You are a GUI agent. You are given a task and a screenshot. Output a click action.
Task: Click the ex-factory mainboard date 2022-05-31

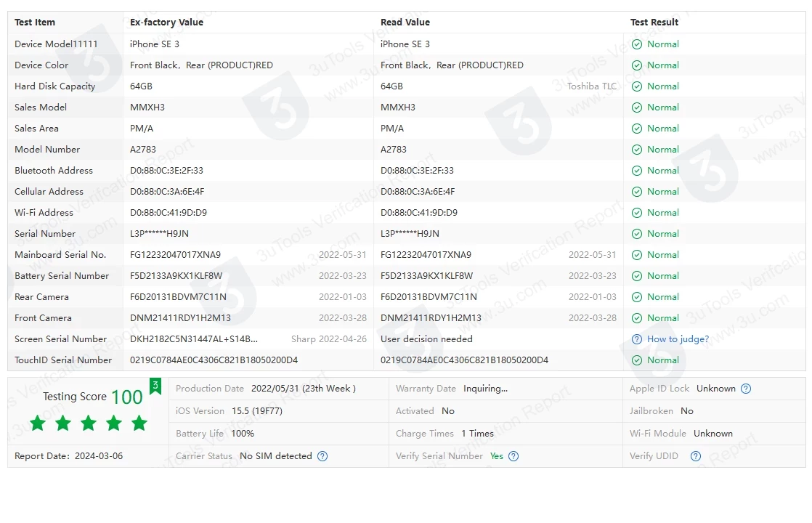[342, 255]
